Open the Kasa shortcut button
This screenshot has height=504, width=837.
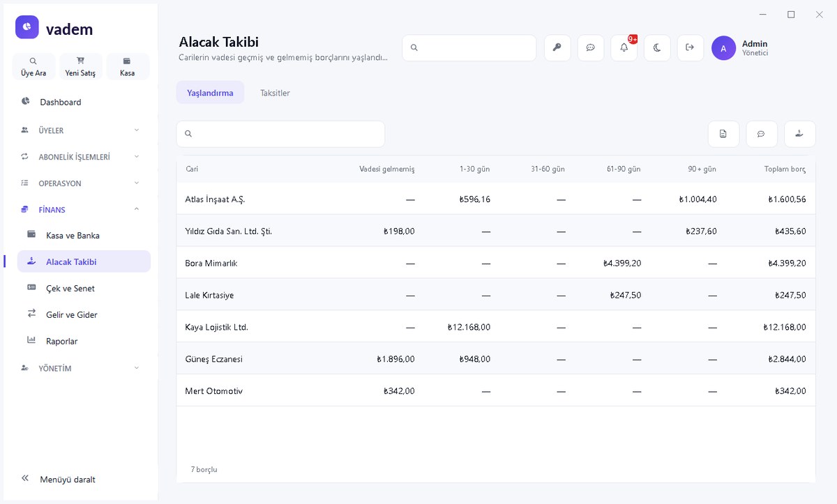127,66
